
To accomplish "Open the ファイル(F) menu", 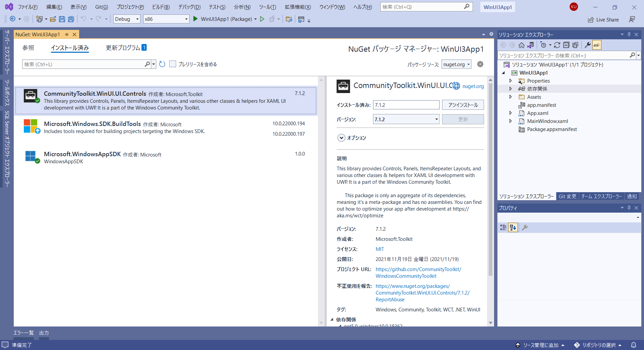I will coord(28,7).
